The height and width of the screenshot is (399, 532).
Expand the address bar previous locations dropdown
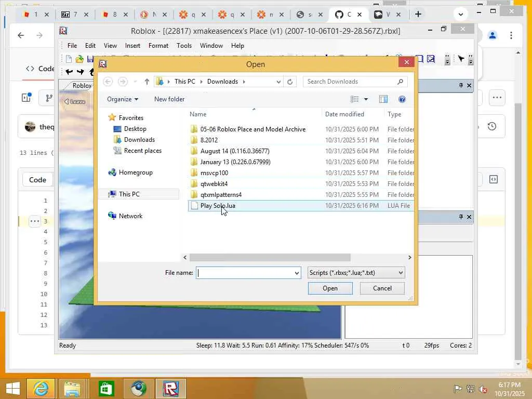click(x=278, y=82)
